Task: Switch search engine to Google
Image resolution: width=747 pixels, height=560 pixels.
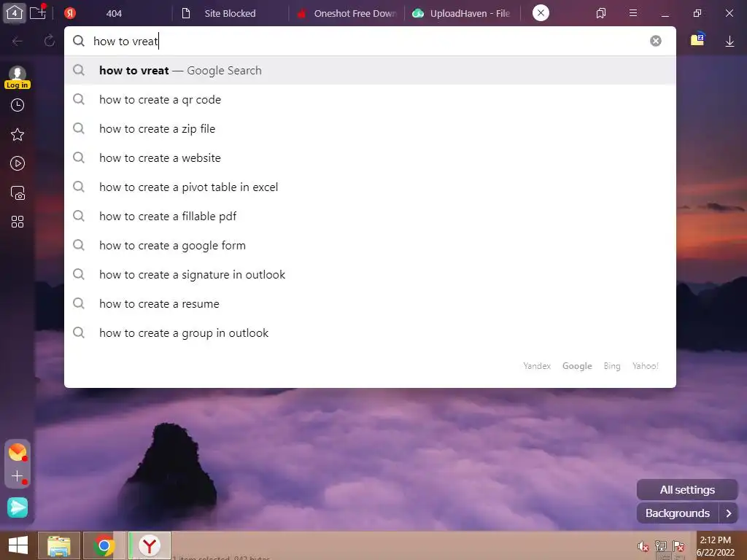Action: tap(577, 366)
